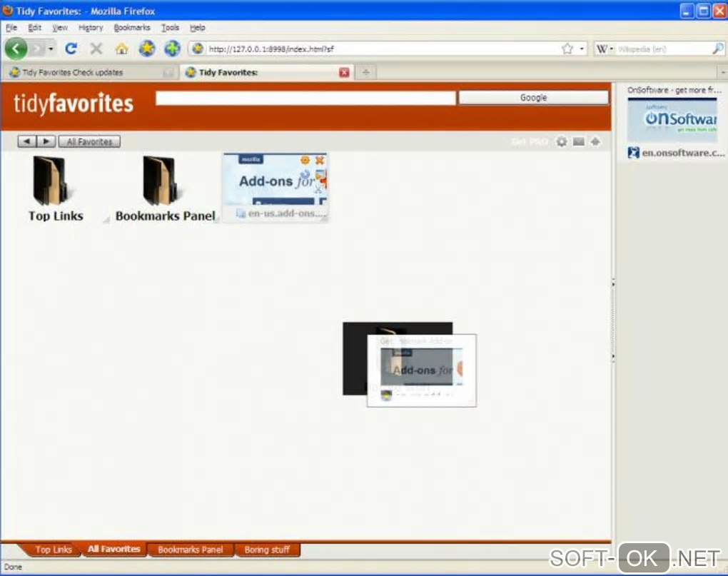Reload the page with the refresh icon
This screenshot has height=576, width=728.
click(71, 49)
